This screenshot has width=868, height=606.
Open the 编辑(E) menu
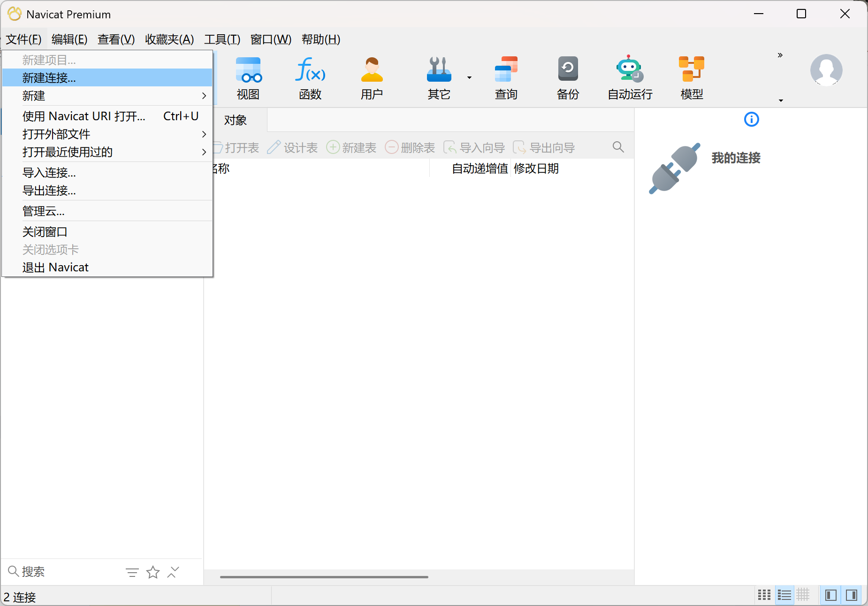point(69,39)
